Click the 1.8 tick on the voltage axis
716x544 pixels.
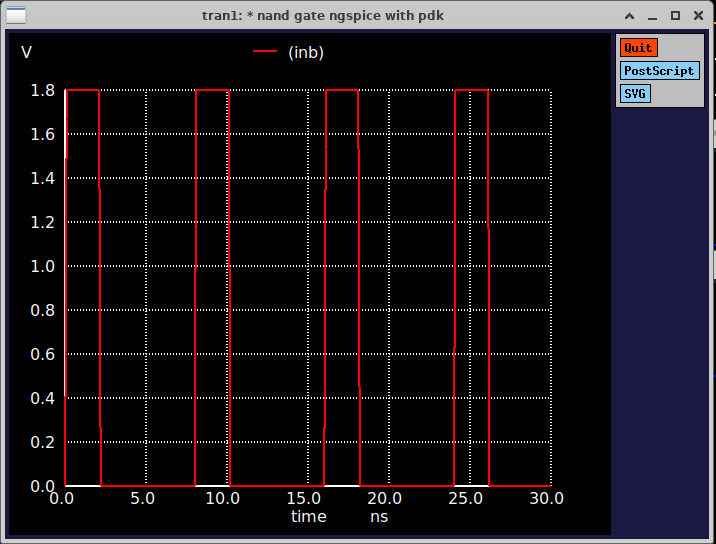(x=43, y=91)
